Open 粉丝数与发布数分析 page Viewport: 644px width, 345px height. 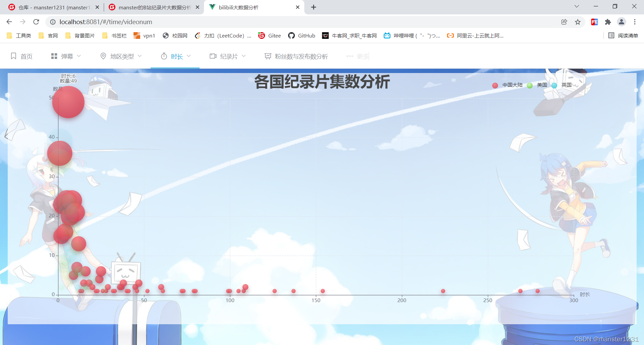(x=296, y=56)
